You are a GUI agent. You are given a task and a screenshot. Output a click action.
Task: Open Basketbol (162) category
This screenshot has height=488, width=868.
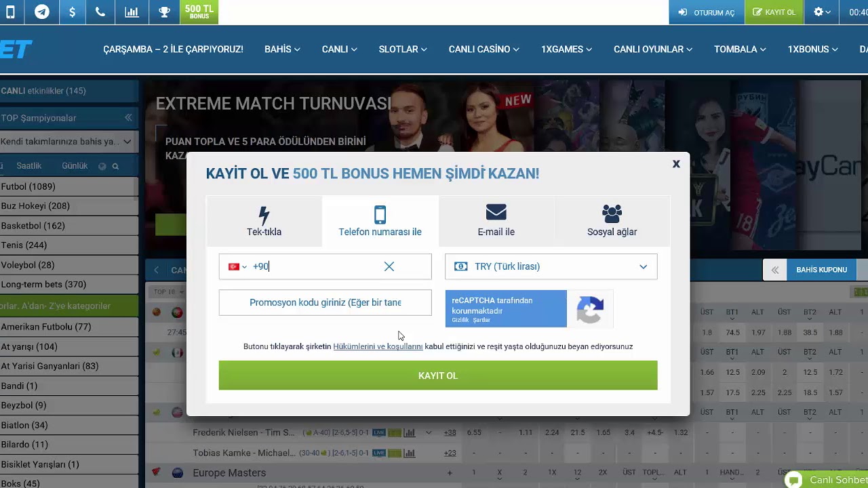click(68, 226)
